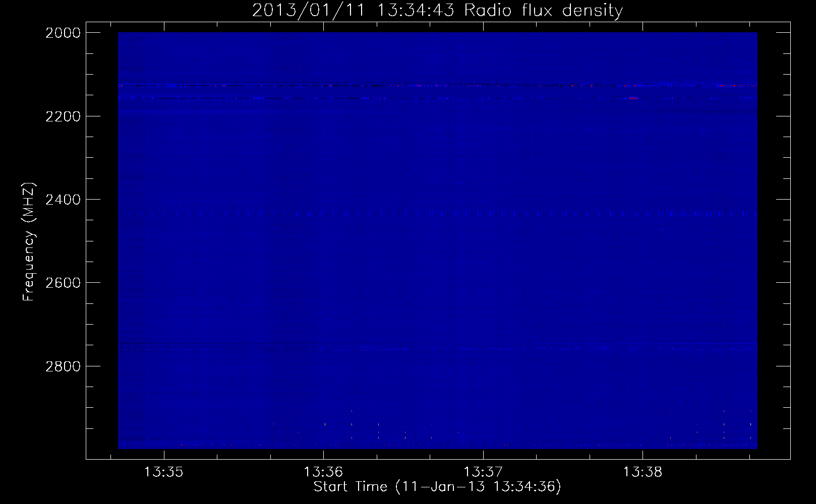Click the '2400' frequency axis label
816x504 pixels.
pos(63,200)
